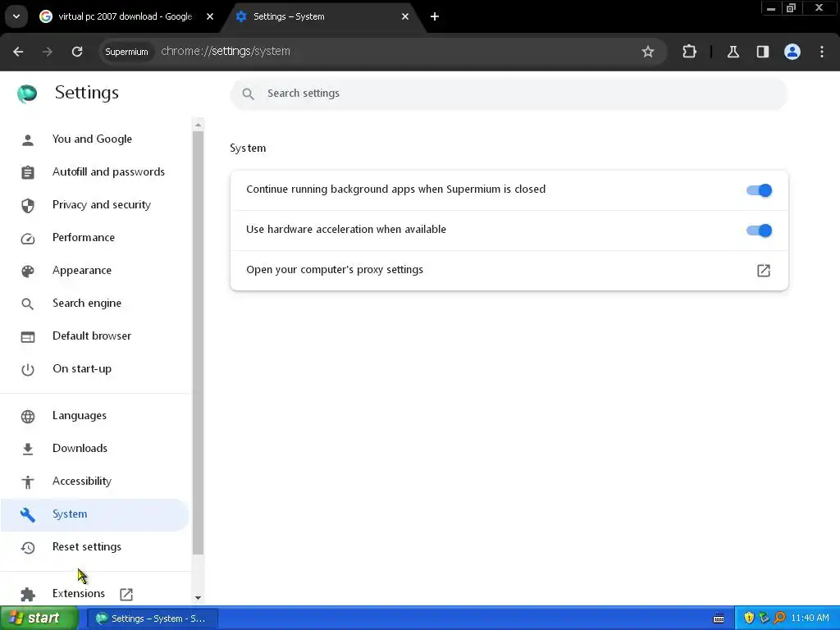This screenshot has width=840, height=630.
Task: Close the virtual pc 2007 download tab
Action: click(x=210, y=16)
